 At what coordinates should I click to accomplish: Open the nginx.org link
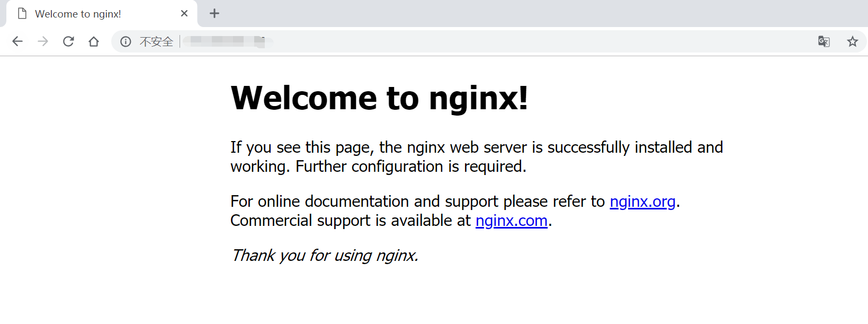[642, 202]
